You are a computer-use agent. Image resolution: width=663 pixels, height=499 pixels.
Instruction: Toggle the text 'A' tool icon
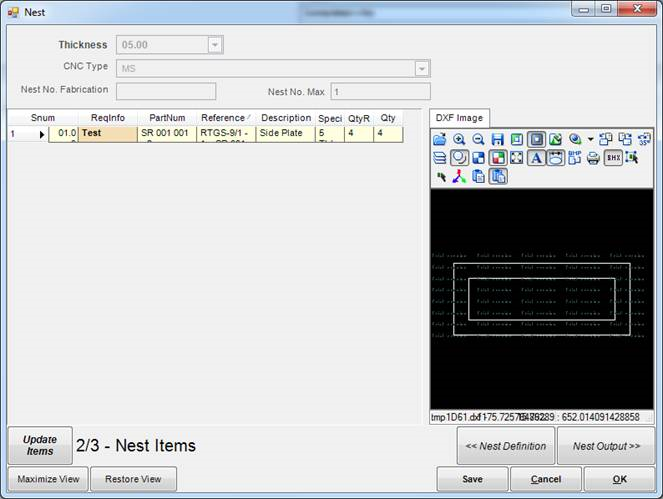[536, 158]
